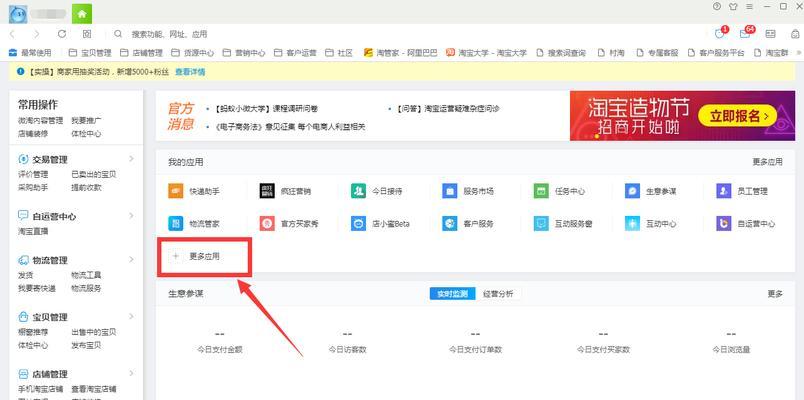The image size is (804, 400).
Task: Click the plus 更多应用 button
Action: coord(196,256)
